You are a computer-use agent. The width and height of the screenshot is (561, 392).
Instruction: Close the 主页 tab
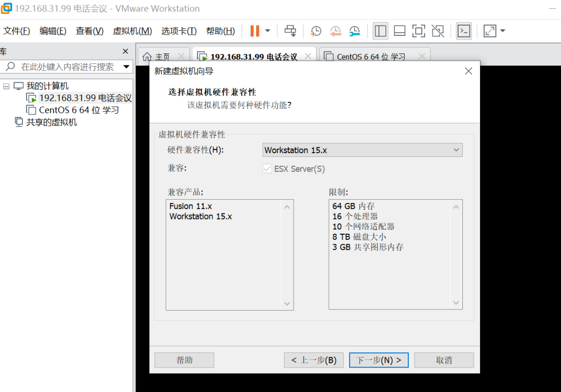coord(181,57)
